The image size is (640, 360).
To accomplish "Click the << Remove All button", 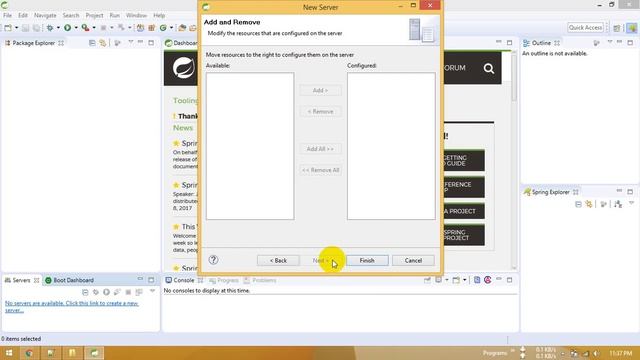I will (320, 170).
